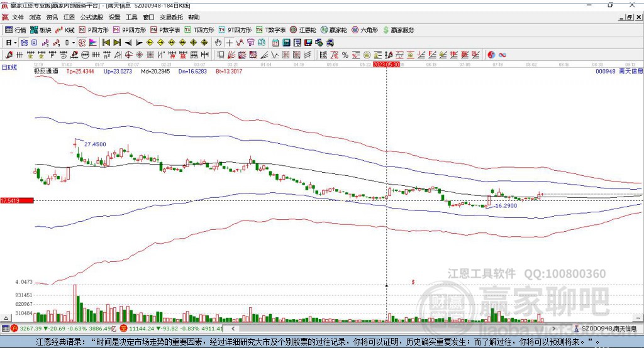Viewport: 644px width, 348px height.
Task: Expand the 日 period dropdown arrow
Action: (x=15, y=43)
